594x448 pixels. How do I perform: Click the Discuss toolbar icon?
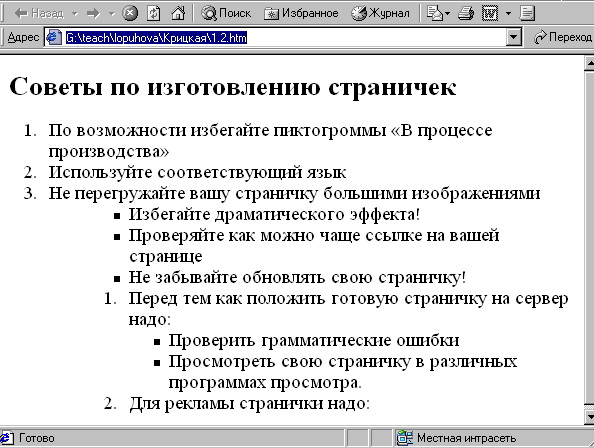pos(527,14)
